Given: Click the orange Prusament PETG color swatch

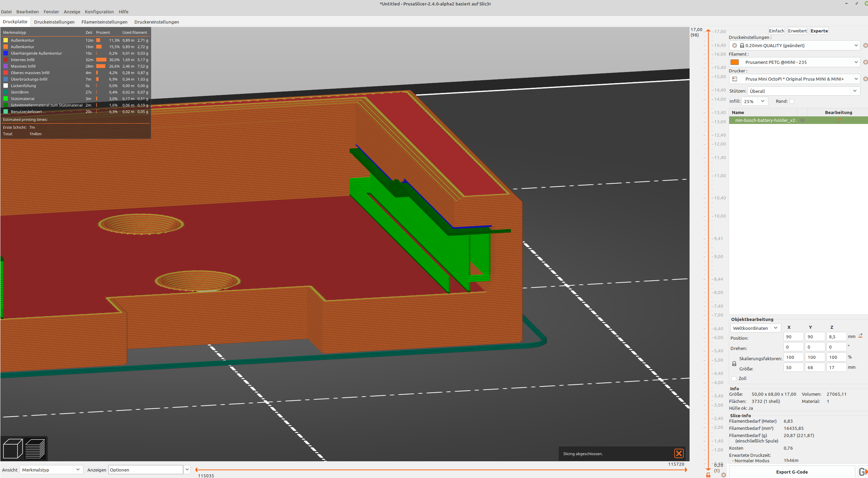Looking at the screenshot, I should (734, 62).
